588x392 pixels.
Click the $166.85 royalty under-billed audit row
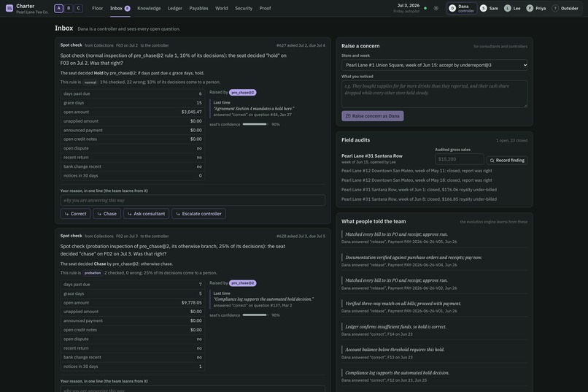coord(419,199)
